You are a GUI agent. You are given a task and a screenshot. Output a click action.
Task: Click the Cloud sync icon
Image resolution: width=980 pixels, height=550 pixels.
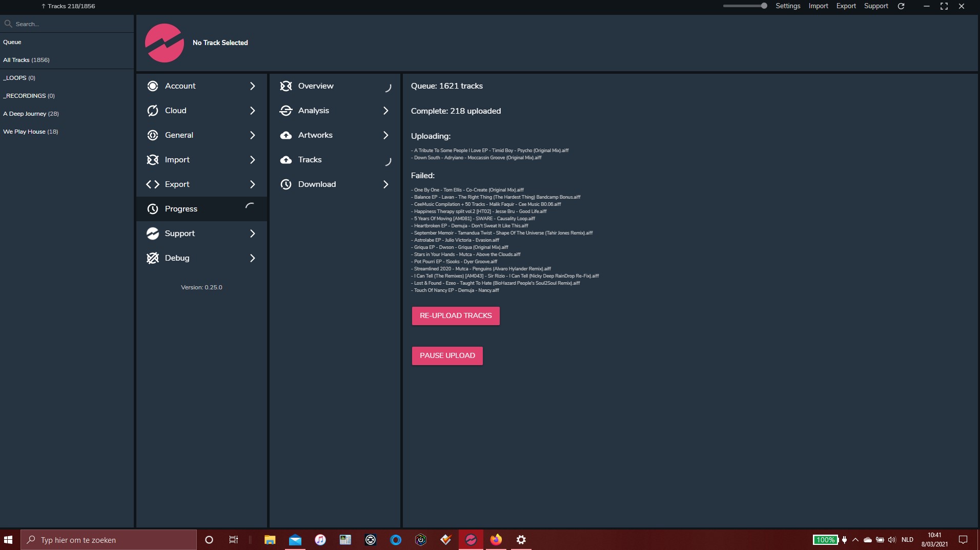pos(152,111)
